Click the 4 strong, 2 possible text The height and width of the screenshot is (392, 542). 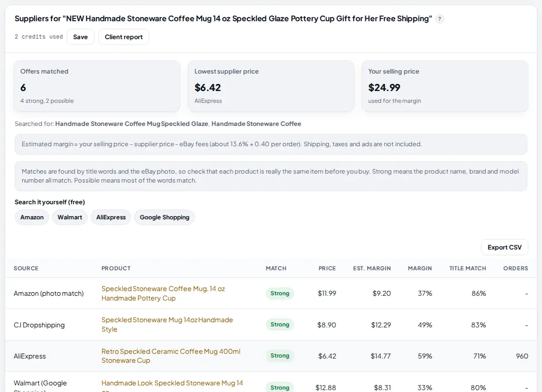click(47, 101)
